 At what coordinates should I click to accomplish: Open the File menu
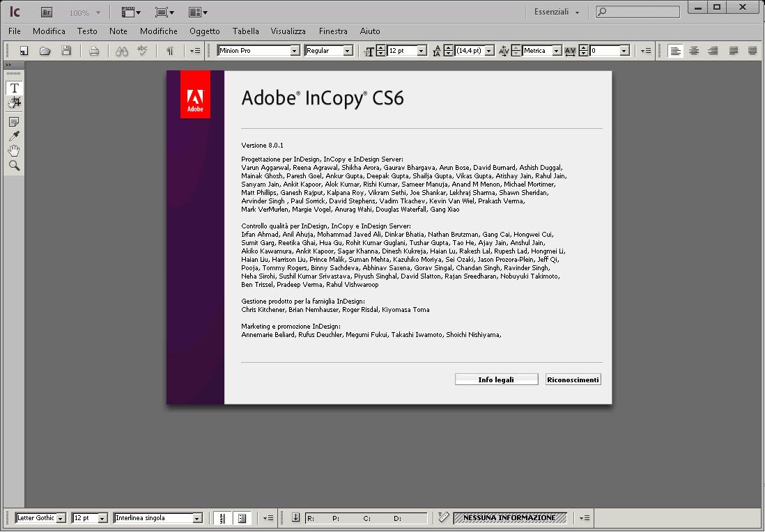coord(15,31)
